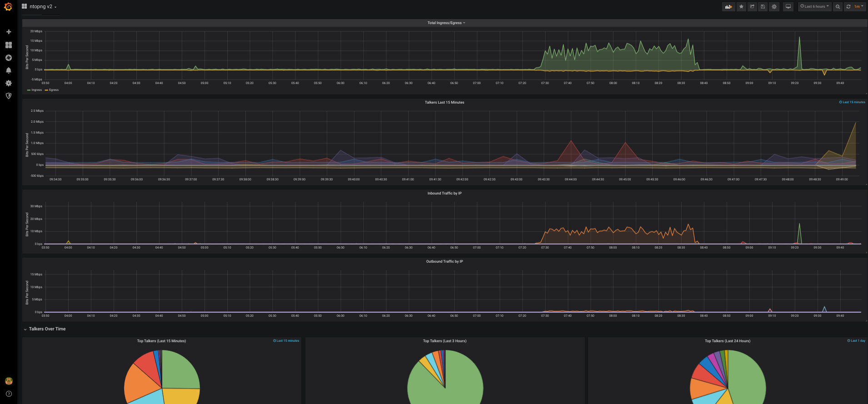
Task: Click the Add panel icon
Action: pyautogui.click(x=728, y=6)
